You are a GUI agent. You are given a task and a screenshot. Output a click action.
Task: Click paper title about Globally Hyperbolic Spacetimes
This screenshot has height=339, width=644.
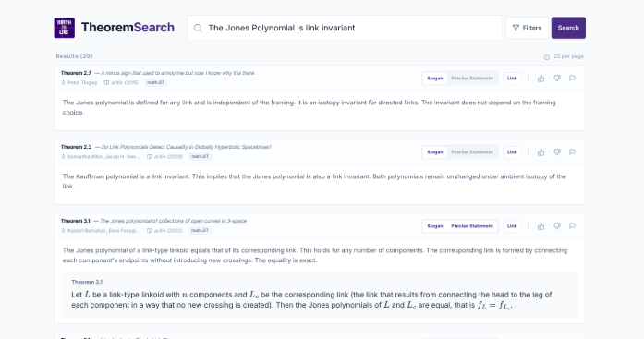click(187, 147)
